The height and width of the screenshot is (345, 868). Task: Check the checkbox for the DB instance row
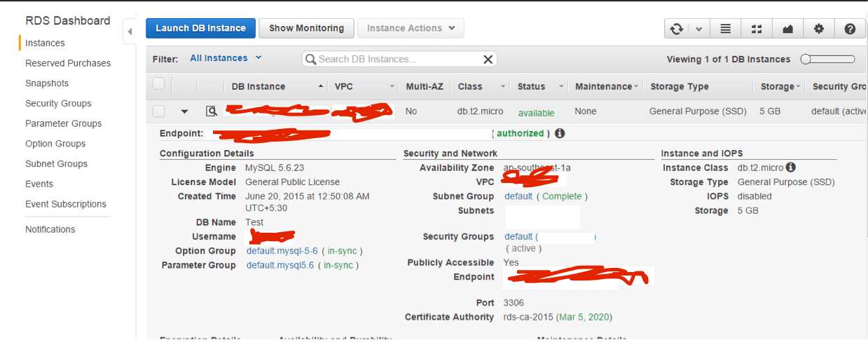158,111
